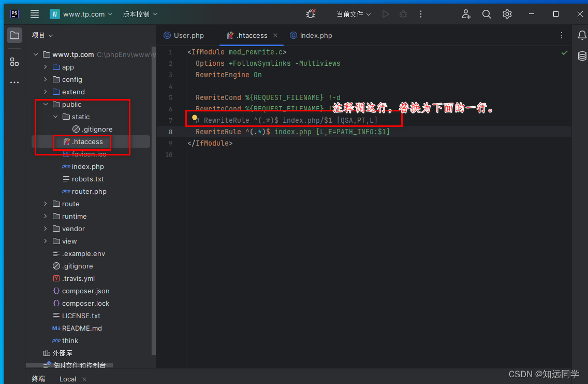Select 外部库 external libraries node
The height and width of the screenshot is (384, 588).
pyautogui.click(x=58, y=353)
